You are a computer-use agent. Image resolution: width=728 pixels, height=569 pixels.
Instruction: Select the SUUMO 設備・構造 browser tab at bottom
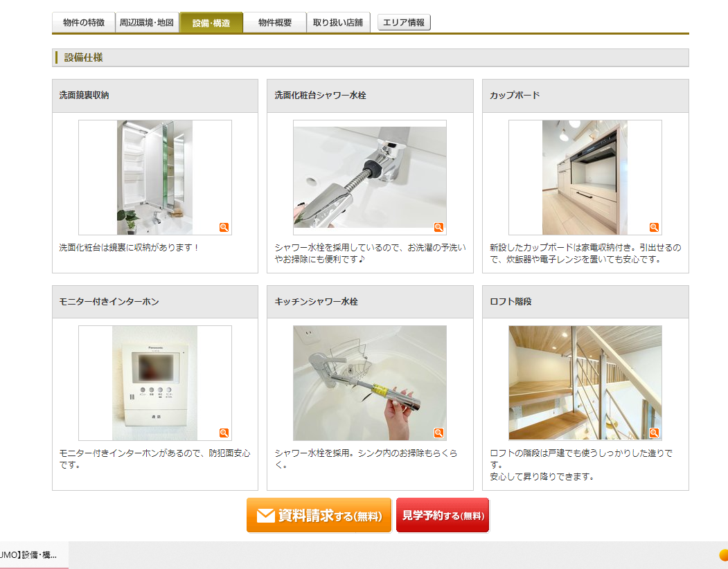tap(33, 555)
